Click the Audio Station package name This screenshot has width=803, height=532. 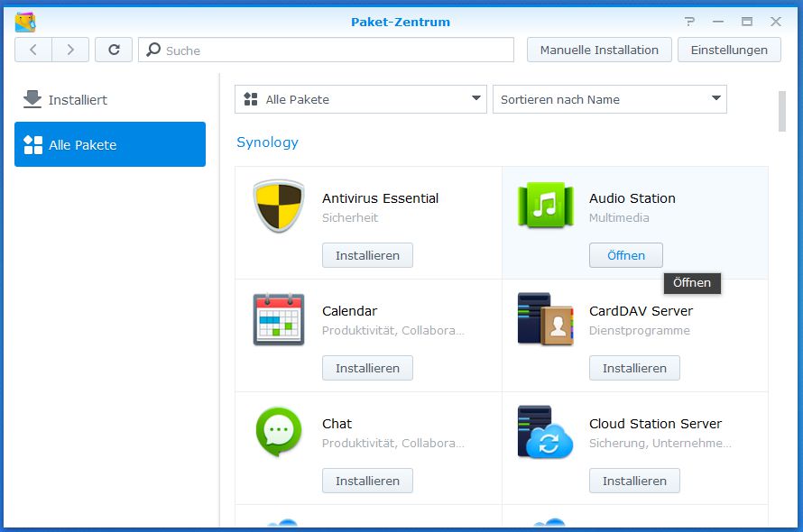632,198
